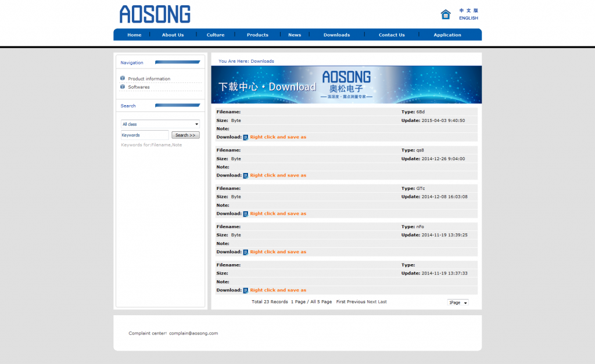Viewport: 595px width, 364px height.
Task: Open Product information in navigation
Action: tap(149, 79)
